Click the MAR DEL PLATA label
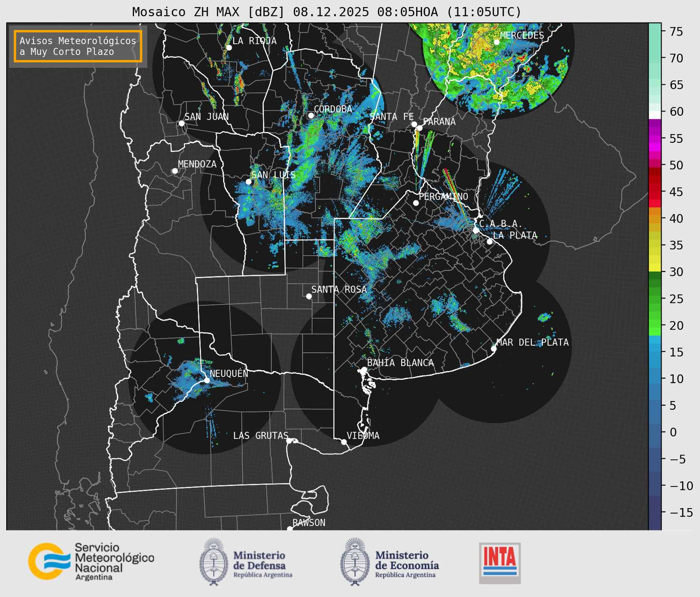Viewport: 700px width, 597px height. [532, 343]
